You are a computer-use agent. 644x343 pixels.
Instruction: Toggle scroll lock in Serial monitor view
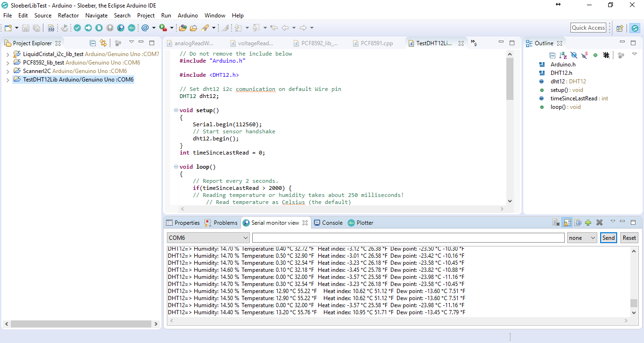567,222
